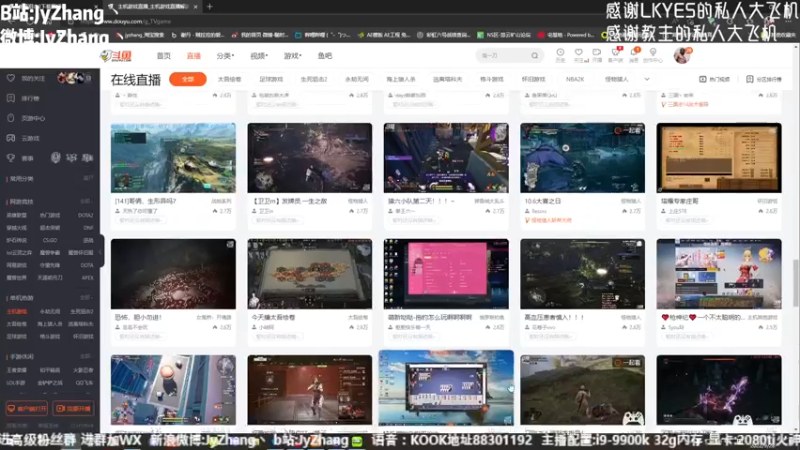Expand the 视频 video dropdown
This screenshot has height=450, width=800.
pyautogui.click(x=259, y=56)
